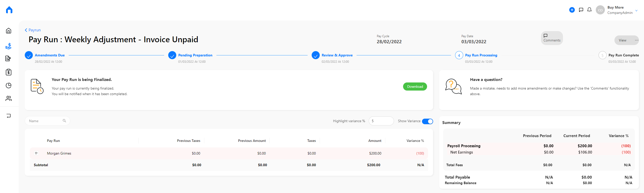Open the notifications bell icon
Image resolution: width=644 pixels, height=193 pixels.
(589, 10)
